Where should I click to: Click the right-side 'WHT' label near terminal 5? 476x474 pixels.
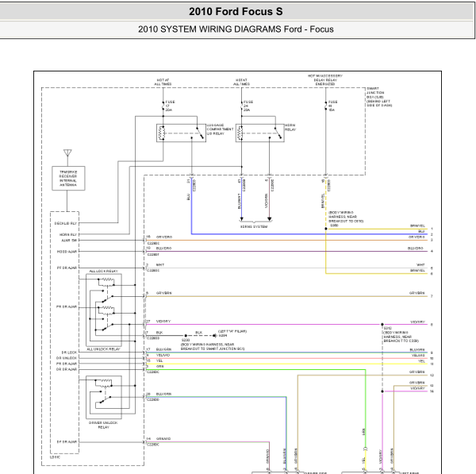pos(420,265)
